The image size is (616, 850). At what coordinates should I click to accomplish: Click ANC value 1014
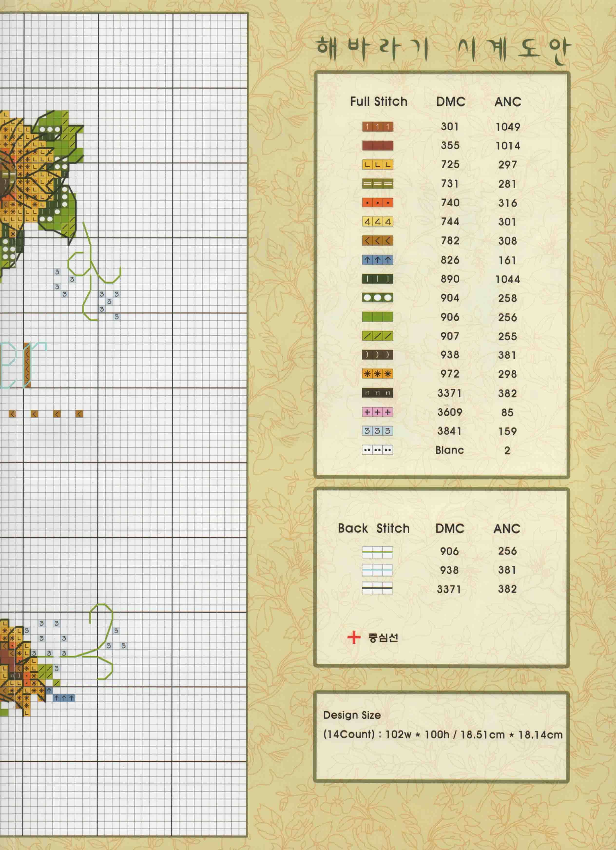pos(508,146)
